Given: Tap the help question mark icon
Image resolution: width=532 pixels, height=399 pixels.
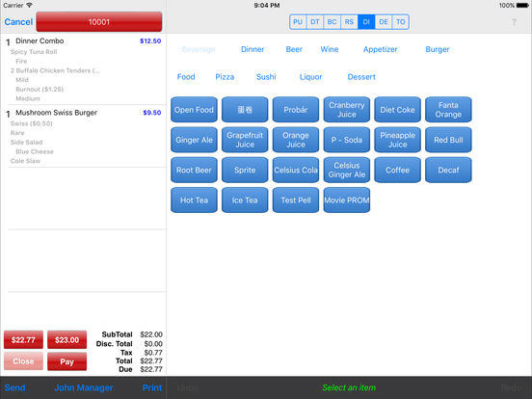Looking at the screenshot, I should 514,22.
